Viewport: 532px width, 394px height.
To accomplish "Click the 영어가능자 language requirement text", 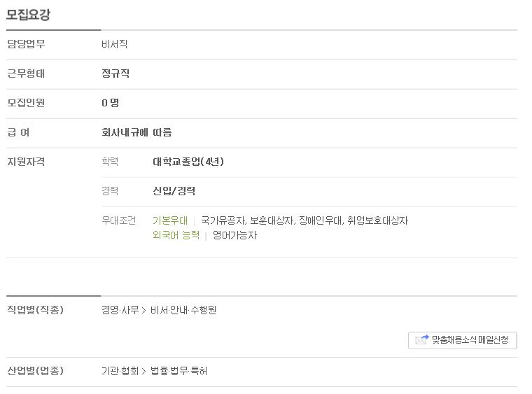I will click(x=234, y=235).
